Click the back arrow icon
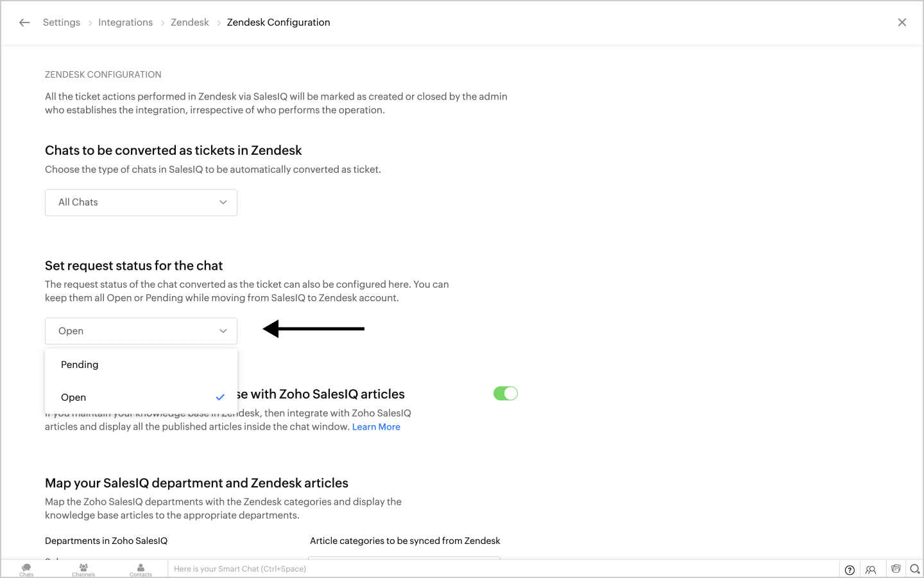 (x=24, y=22)
